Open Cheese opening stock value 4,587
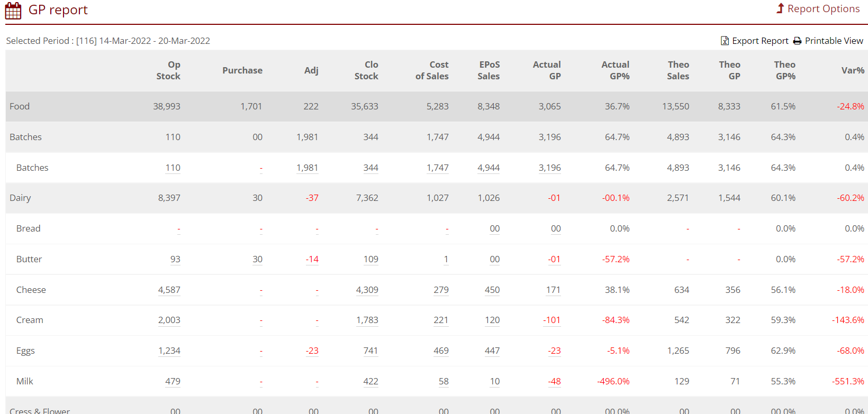The image size is (868, 414). click(169, 290)
